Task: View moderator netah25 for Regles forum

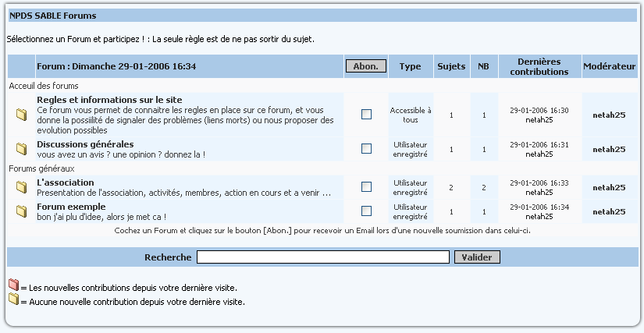Action: [609, 115]
